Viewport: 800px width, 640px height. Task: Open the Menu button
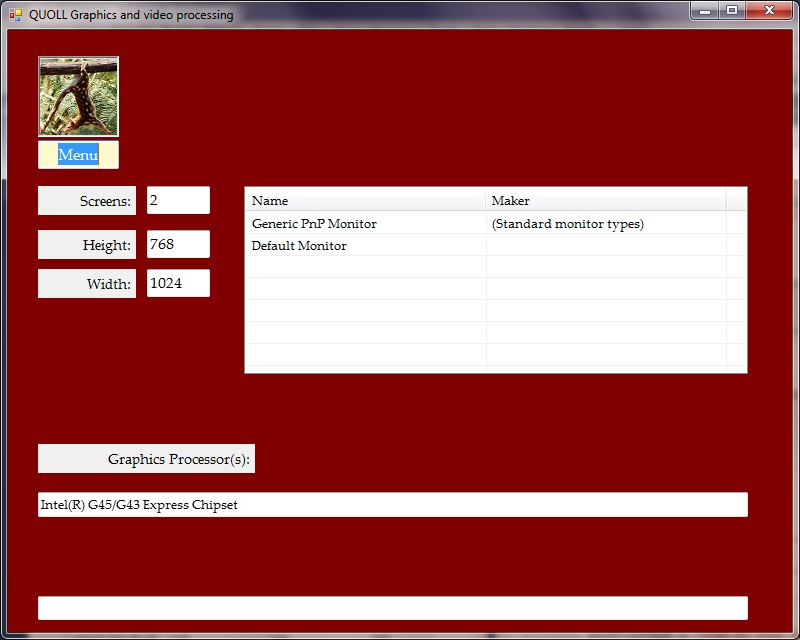coord(78,155)
